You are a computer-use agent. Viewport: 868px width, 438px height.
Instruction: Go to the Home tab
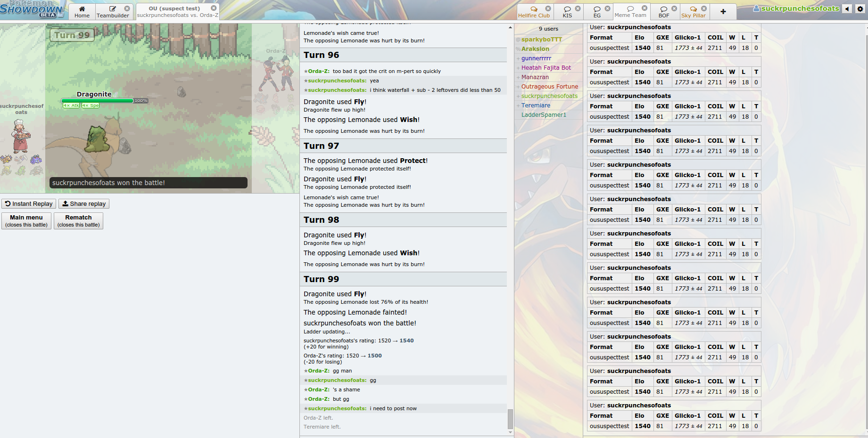click(x=82, y=12)
